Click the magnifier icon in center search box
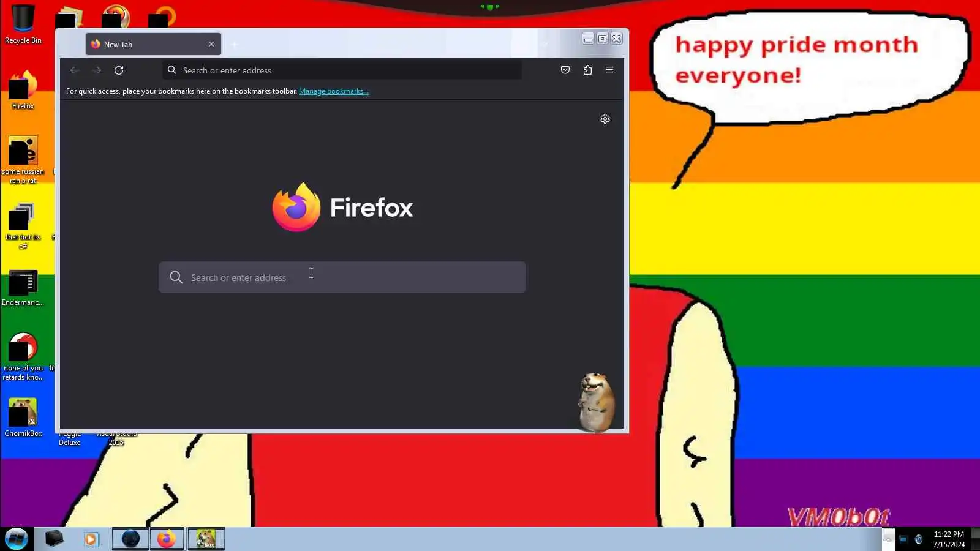980x551 pixels. click(176, 277)
